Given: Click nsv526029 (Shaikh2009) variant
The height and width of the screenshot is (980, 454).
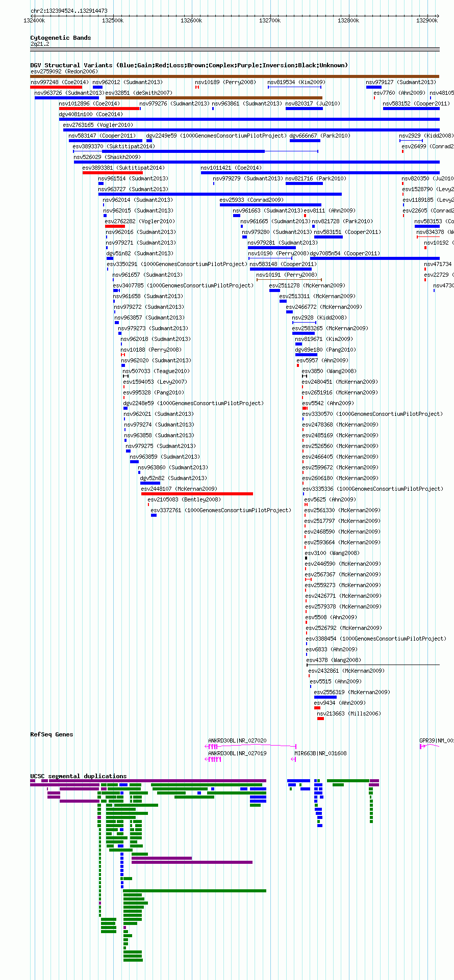Looking at the screenshot, I should [x=257, y=162].
